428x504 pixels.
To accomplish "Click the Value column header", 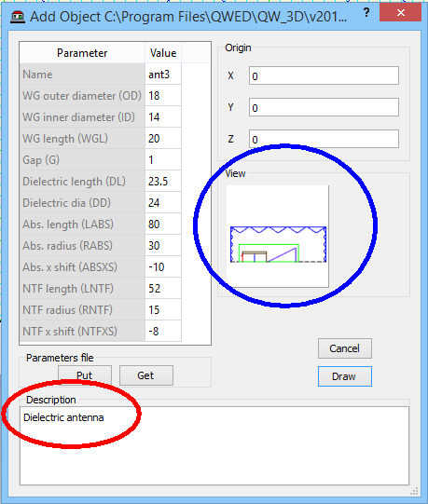I will tap(163, 53).
